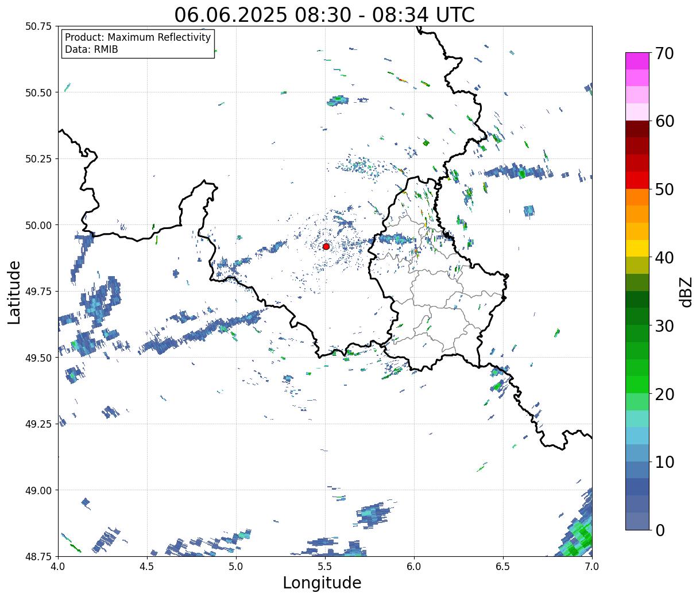Click the dBZ colorbar label
The image size is (700, 597).
tap(686, 291)
